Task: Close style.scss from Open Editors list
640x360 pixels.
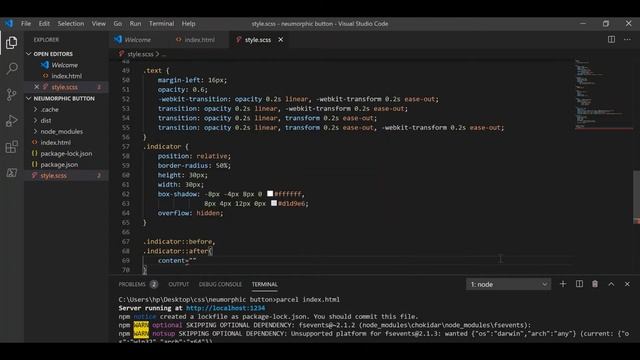Action: tap(36, 87)
